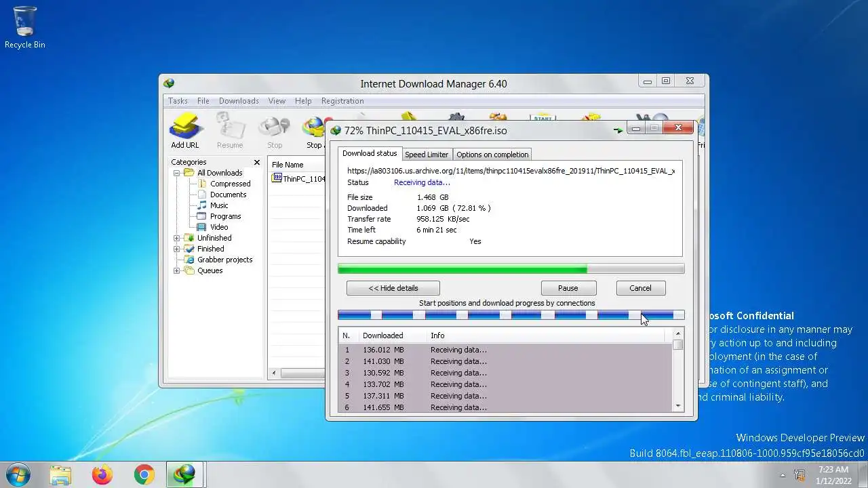
Task: Launch Firefox from the taskbar
Action: [x=102, y=474]
